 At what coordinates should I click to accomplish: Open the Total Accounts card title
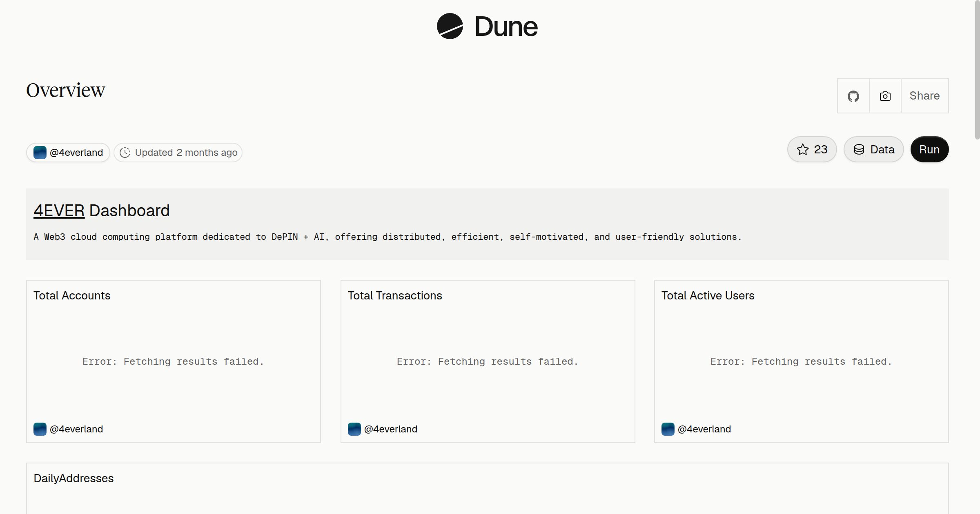point(72,295)
